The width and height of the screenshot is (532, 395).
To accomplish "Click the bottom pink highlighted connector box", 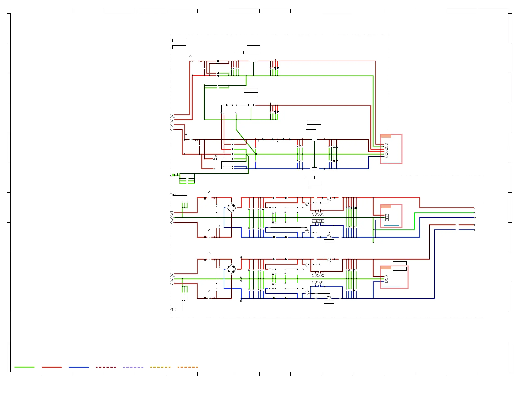I will [x=394, y=277].
